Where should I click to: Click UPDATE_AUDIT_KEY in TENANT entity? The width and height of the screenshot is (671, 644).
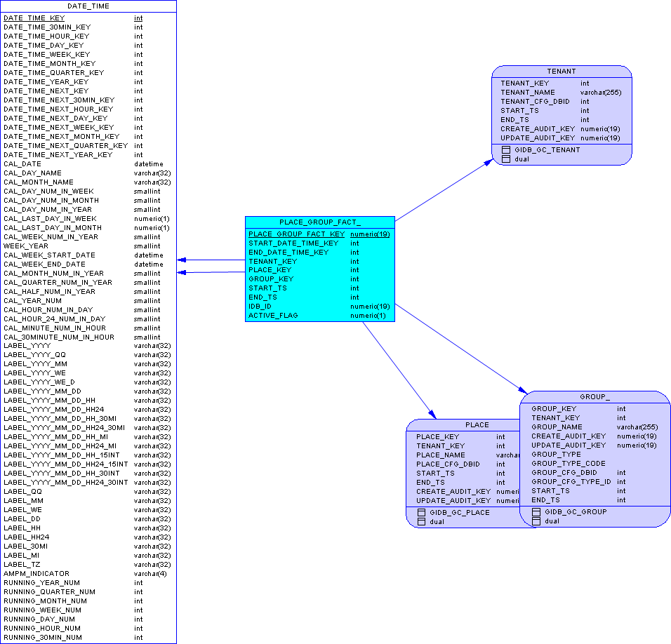click(x=538, y=138)
